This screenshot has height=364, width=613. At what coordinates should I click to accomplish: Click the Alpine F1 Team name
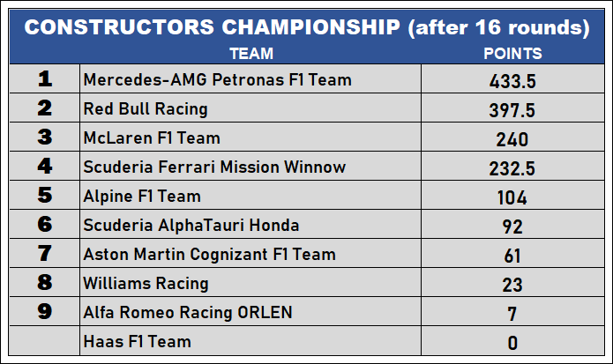(x=142, y=196)
